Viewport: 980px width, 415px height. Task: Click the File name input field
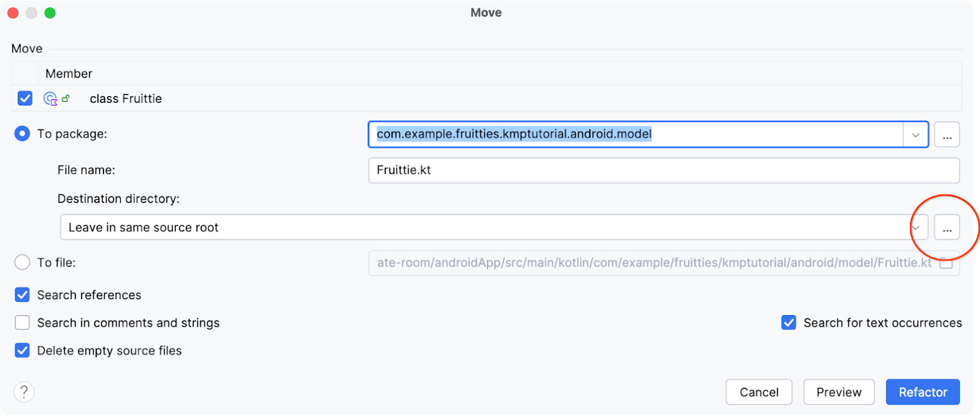tap(663, 170)
